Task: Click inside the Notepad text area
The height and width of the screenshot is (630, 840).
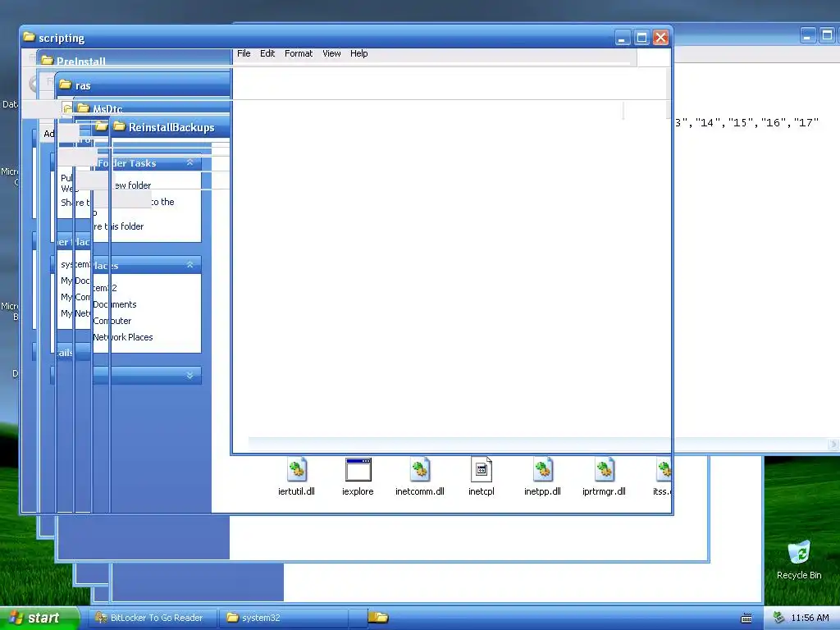Action: [450, 268]
